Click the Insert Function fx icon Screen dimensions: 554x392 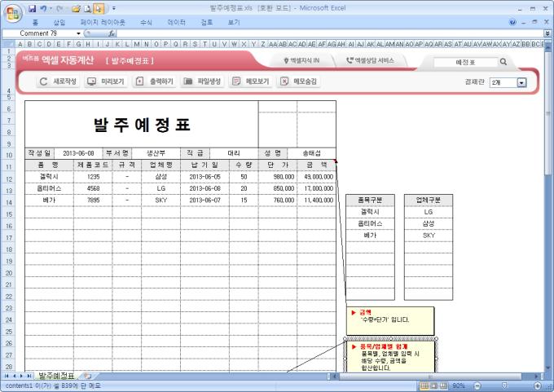(x=112, y=33)
